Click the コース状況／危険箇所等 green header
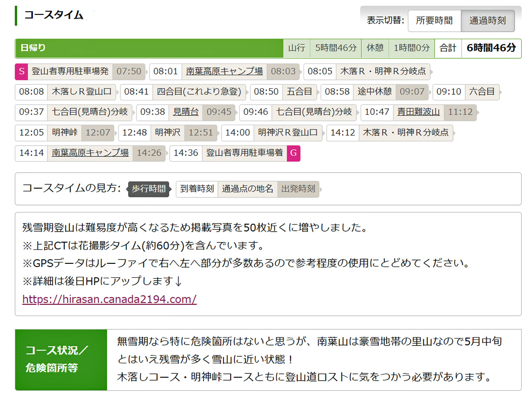 (61, 359)
